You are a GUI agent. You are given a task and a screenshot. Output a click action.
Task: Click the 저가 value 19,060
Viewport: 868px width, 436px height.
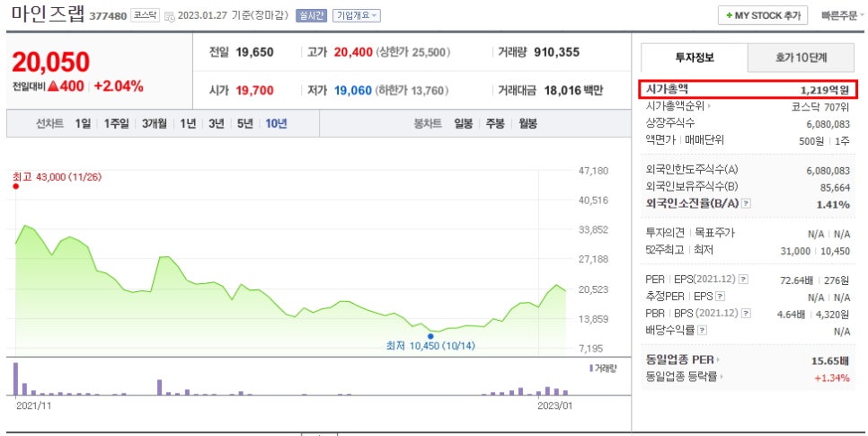tap(352, 90)
